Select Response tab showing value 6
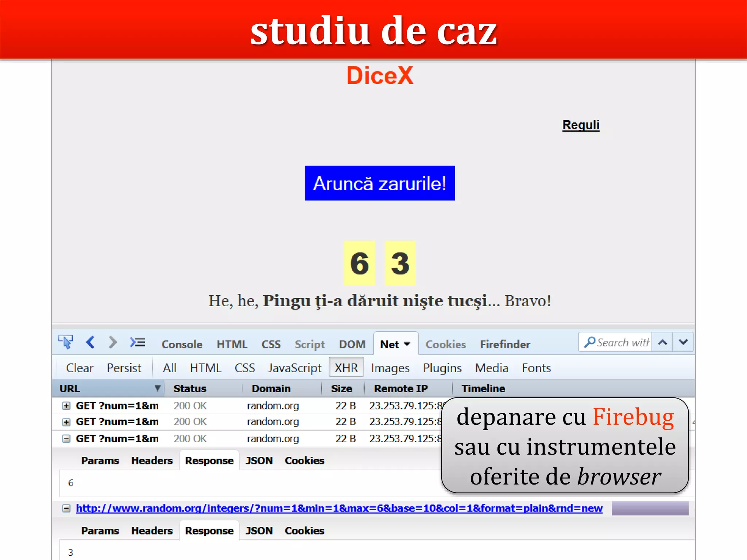 209,460
